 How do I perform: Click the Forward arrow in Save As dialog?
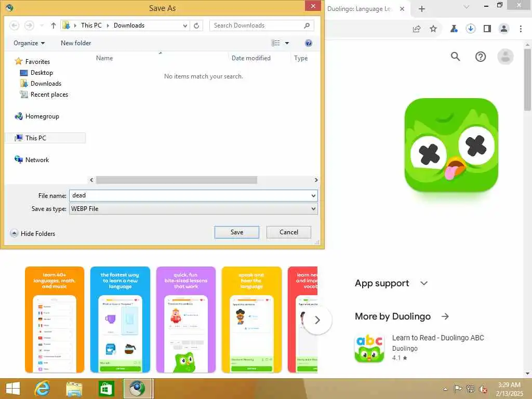coord(29,25)
